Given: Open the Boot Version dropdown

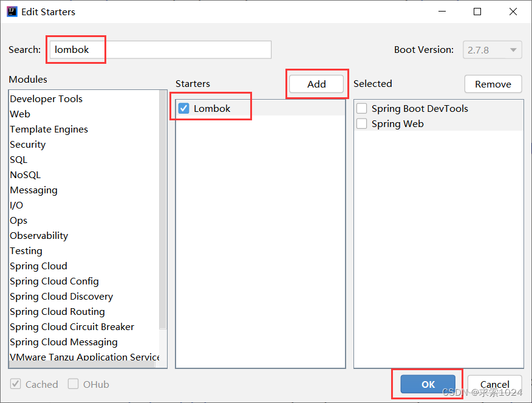Looking at the screenshot, I should [x=493, y=50].
